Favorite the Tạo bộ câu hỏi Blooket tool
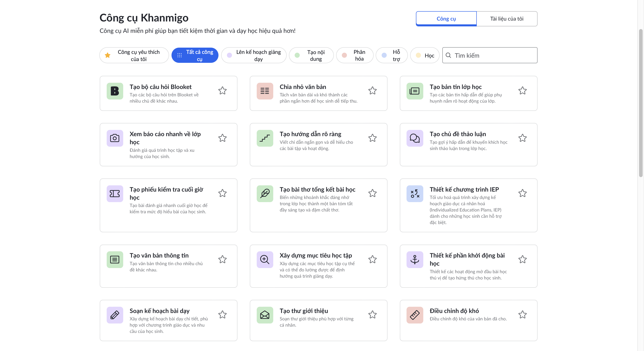644x351 pixels. (222, 91)
